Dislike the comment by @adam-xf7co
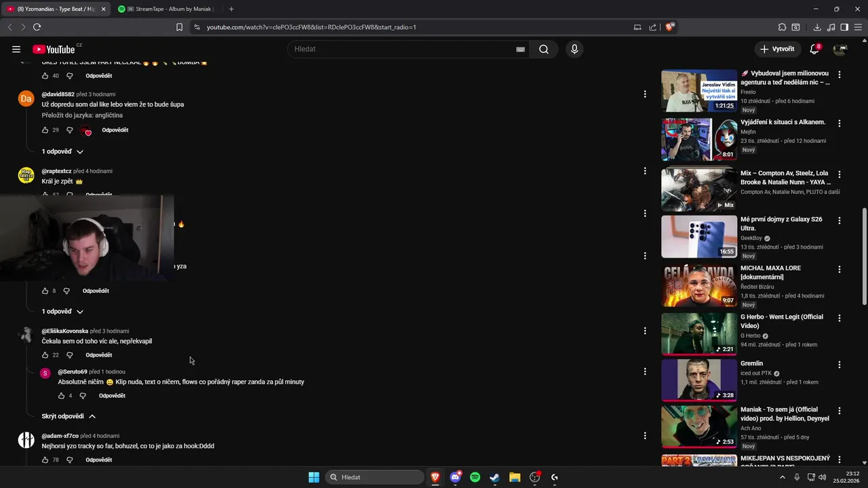Image resolution: width=868 pixels, height=488 pixels. tap(69, 460)
